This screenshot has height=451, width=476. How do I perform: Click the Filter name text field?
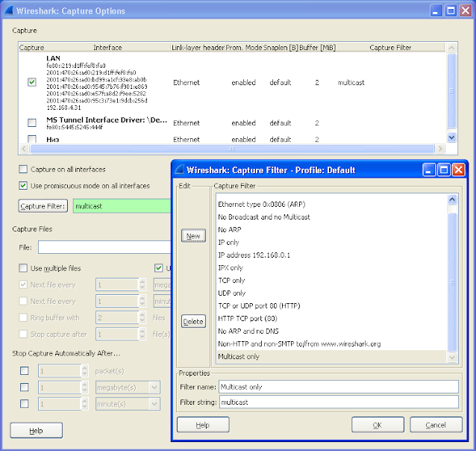point(339,387)
